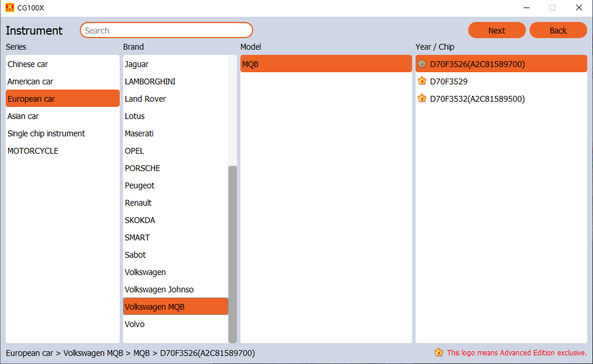Click the Advanced Edition legend icon in footer
Viewport: 593px width, 364px height.
pos(439,352)
